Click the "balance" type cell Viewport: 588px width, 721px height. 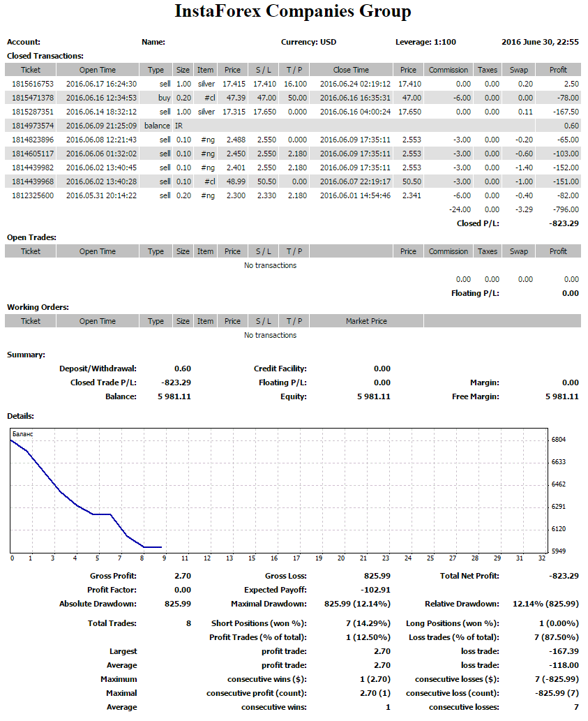(x=157, y=126)
